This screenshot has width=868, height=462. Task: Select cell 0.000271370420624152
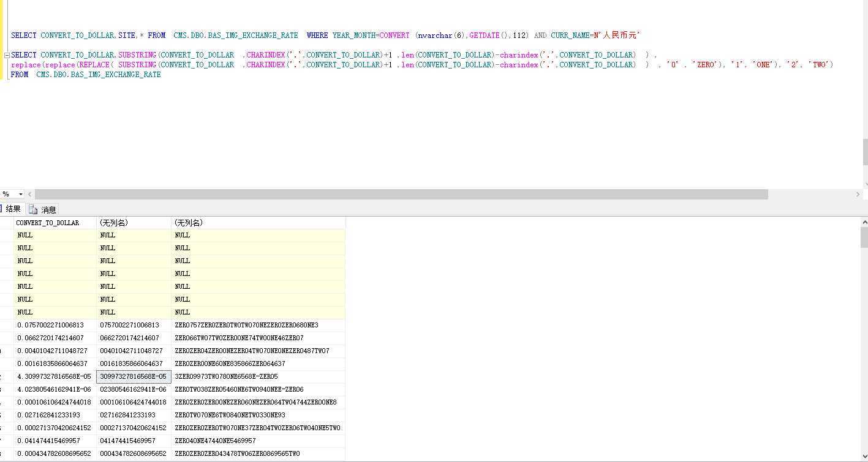pyautogui.click(x=55, y=428)
